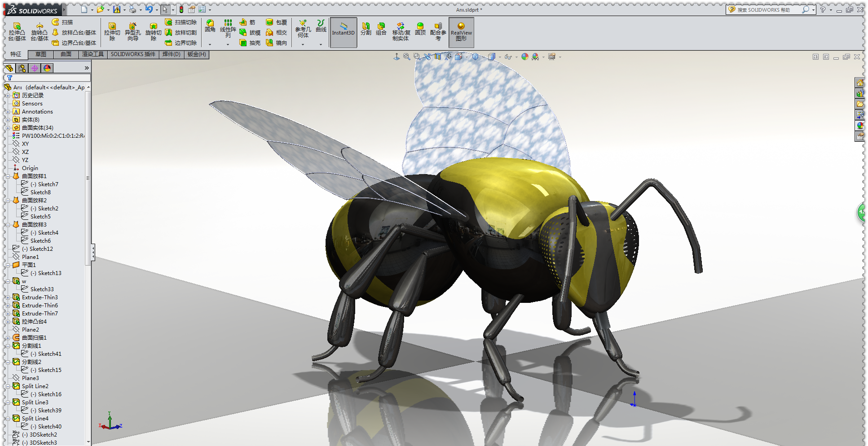
Task: Open the DisplayManager color ball tab
Action: point(47,68)
